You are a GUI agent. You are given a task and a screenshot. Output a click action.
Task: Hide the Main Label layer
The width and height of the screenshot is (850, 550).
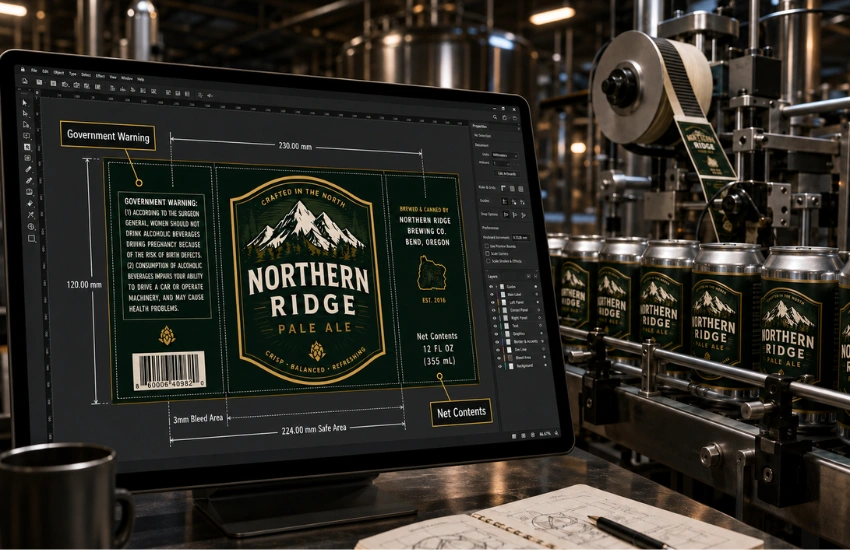click(492, 294)
